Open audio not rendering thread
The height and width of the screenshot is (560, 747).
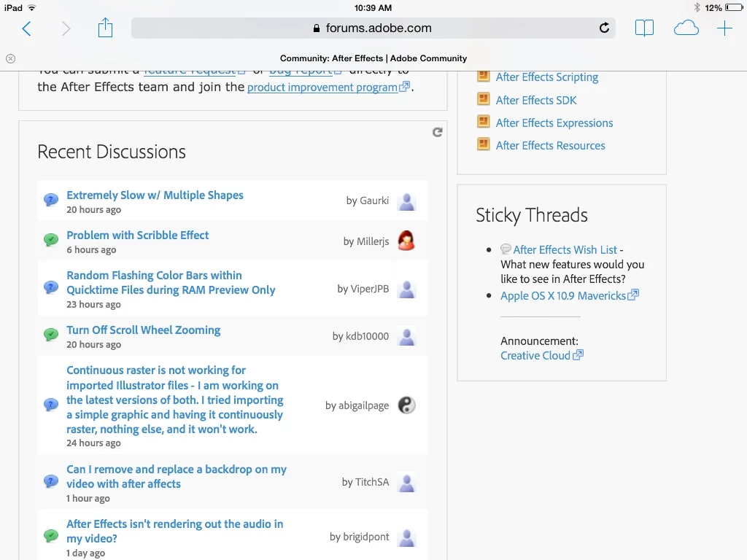click(x=174, y=531)
